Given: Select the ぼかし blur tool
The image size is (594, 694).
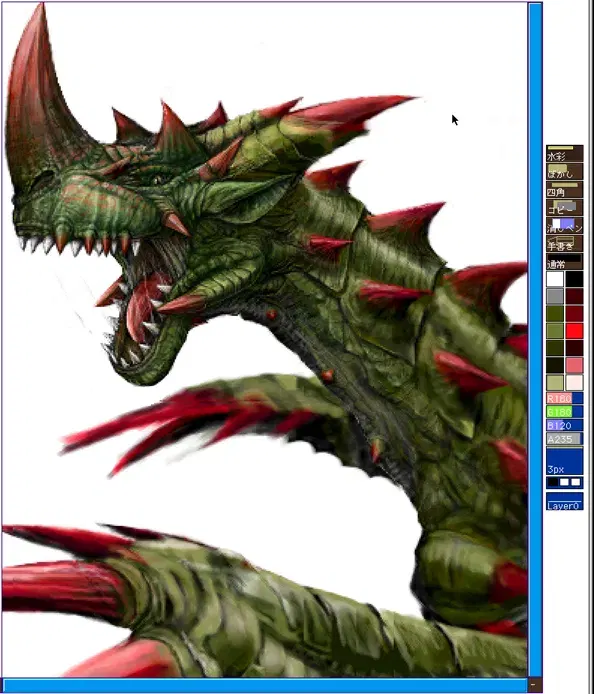Looking at the screenshot, I should pos(564,171).
